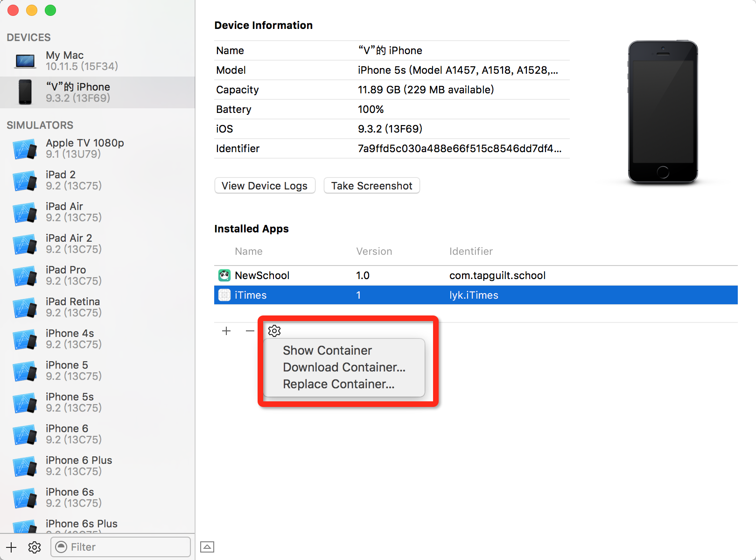
Task: Select the Apple TV 1080p simulator
Action: click(x=84, y=148)
